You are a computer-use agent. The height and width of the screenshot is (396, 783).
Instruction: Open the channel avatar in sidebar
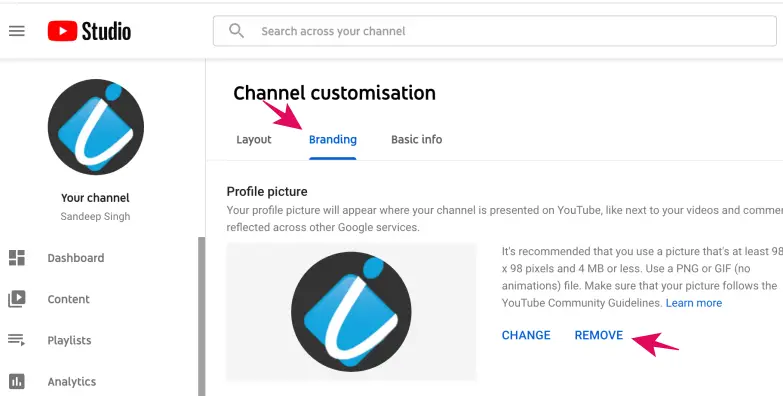(x=95, y=127)
